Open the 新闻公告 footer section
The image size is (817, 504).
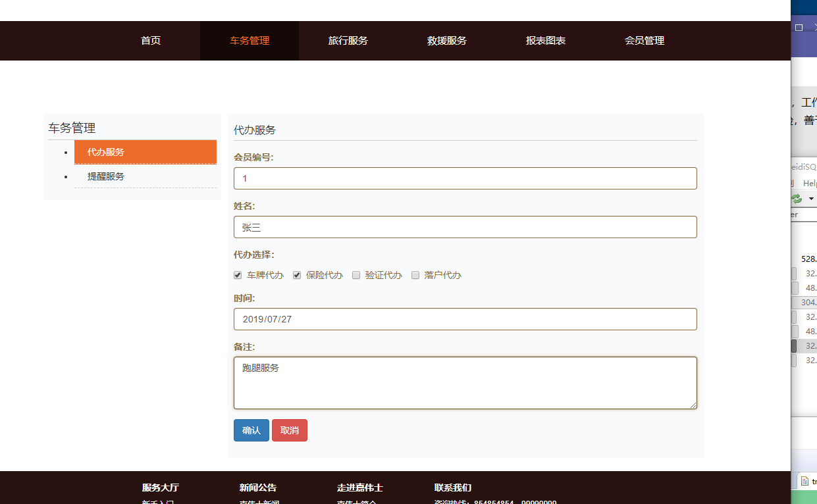click(258, 487)
